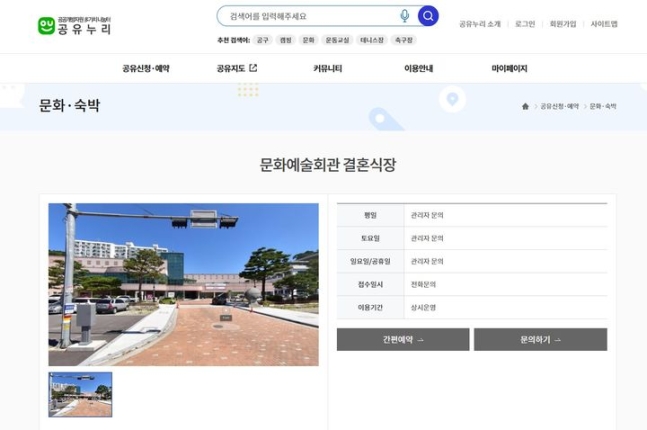The width and height of the screenshot is (647, 430).
Task: Click the 문화·숙박 page heading
Action: [x=69, y=106]
